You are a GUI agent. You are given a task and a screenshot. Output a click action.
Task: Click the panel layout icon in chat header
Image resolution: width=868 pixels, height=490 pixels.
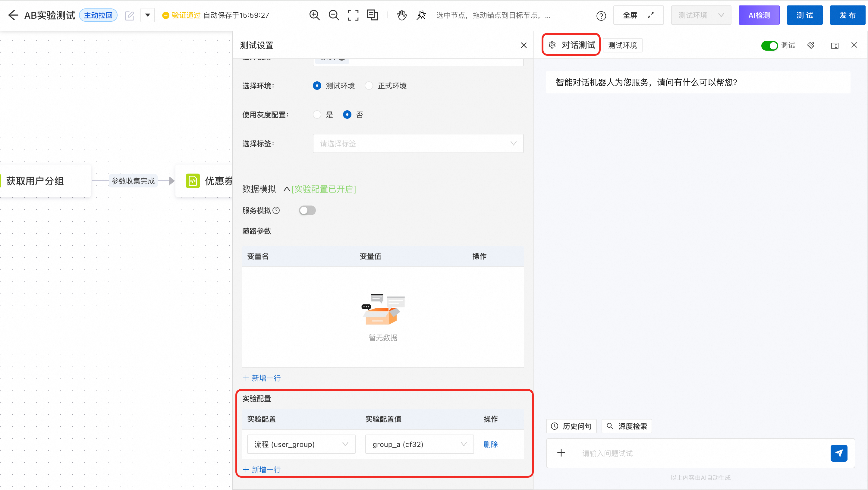coord(835,46)
